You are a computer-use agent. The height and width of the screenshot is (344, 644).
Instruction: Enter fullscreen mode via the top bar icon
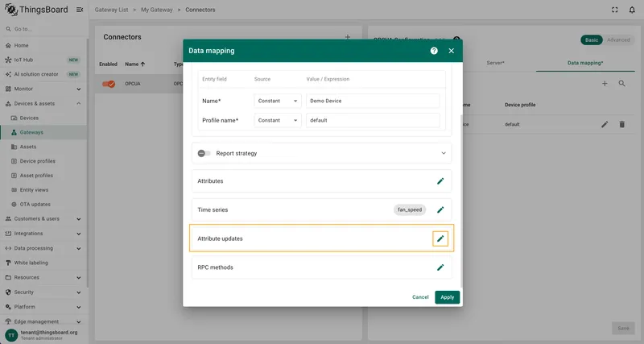614,10
